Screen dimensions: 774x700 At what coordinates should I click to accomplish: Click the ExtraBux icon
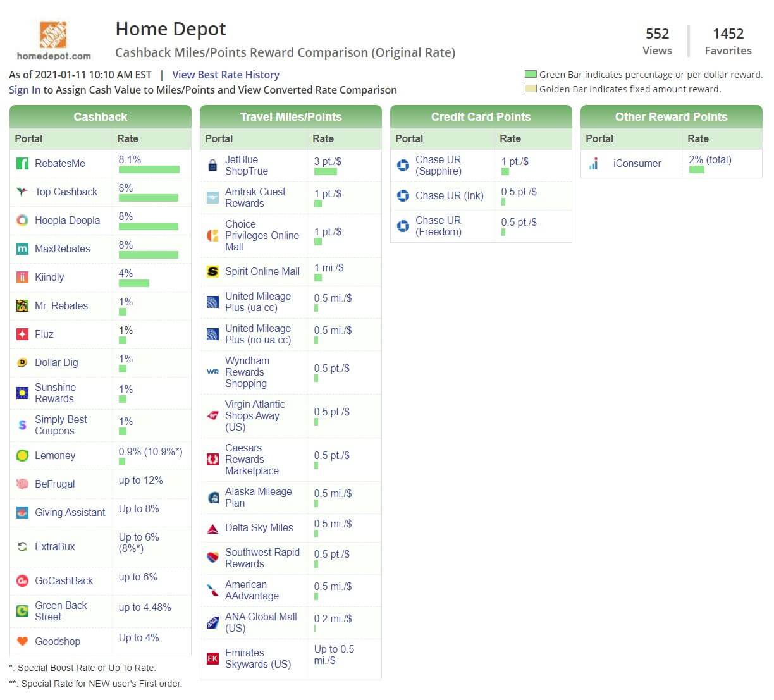coord(22,546)
